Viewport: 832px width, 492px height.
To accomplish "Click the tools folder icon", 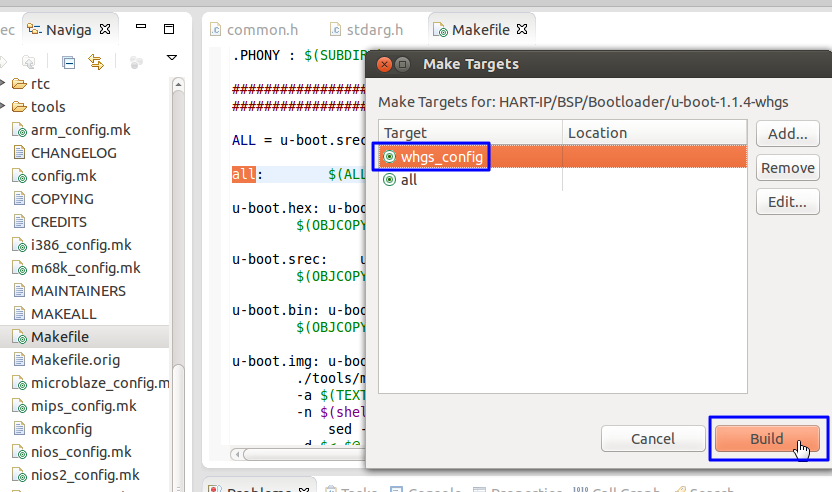I will coord(20,107).
